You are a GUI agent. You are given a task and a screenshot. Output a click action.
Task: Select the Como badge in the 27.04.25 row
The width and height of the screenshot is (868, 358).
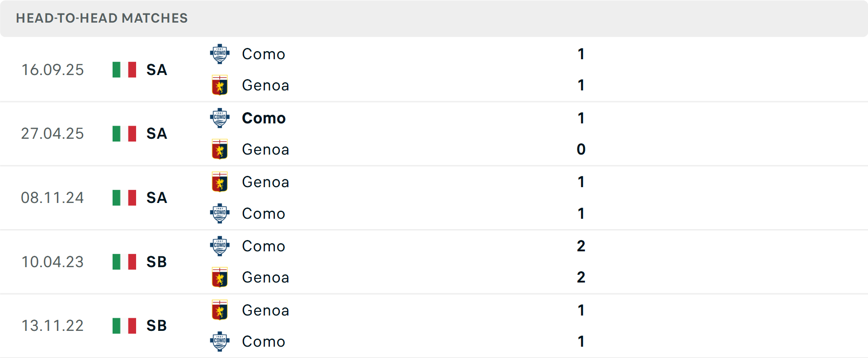[x=220, y=118]
